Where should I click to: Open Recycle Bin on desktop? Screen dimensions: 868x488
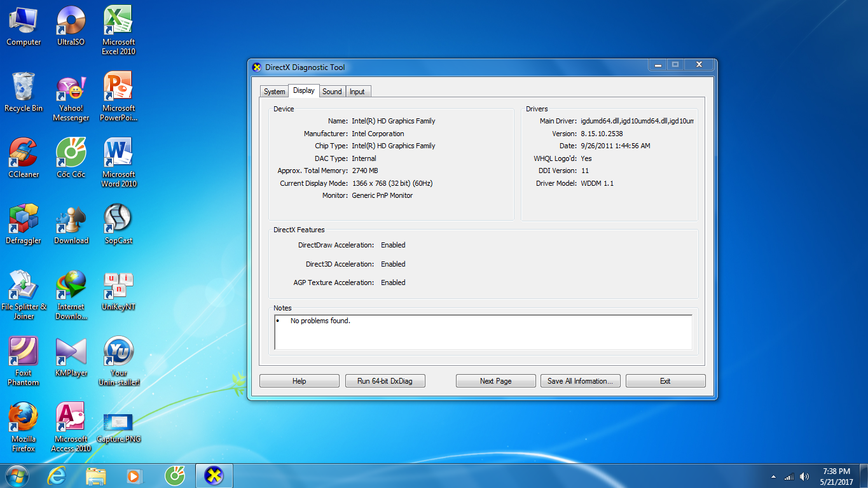pyautogui.click(x=24, y=88)
